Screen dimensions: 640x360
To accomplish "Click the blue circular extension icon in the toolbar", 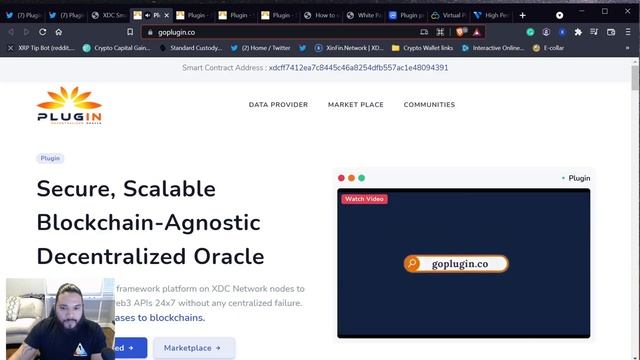I will coord(562,32).
